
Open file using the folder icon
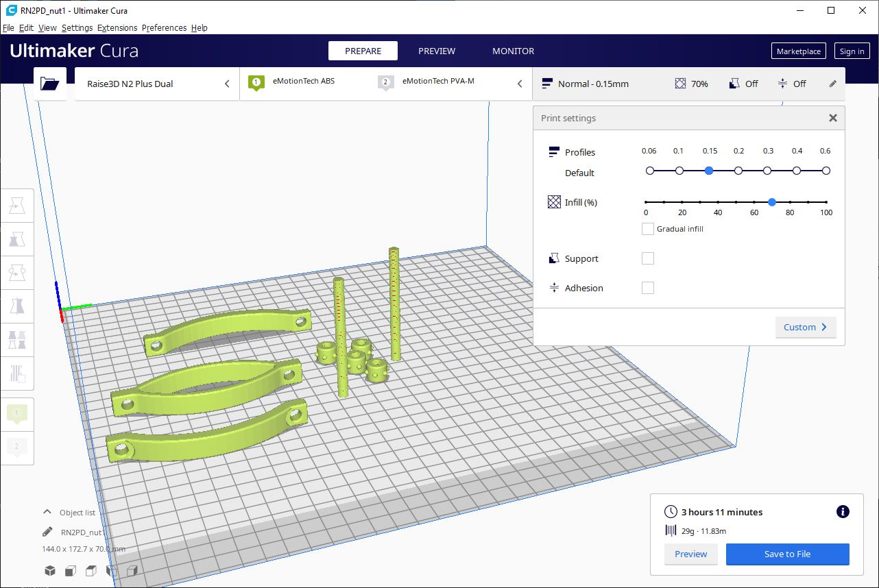(49, 84)
